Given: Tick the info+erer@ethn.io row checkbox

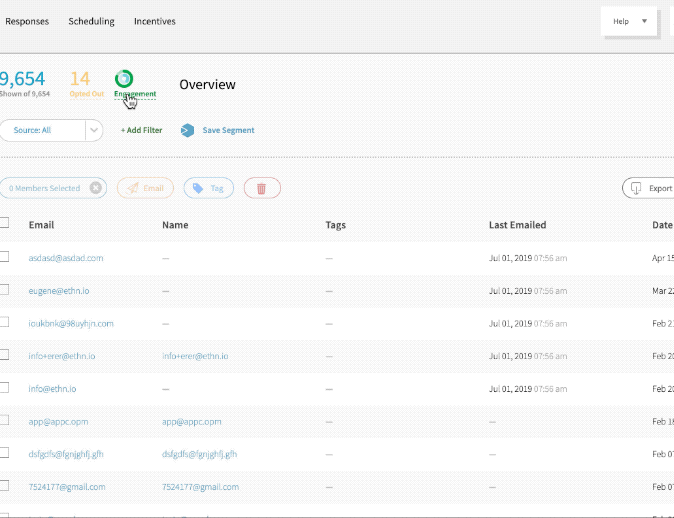Looking at the screenshot, I should point(4,355).
